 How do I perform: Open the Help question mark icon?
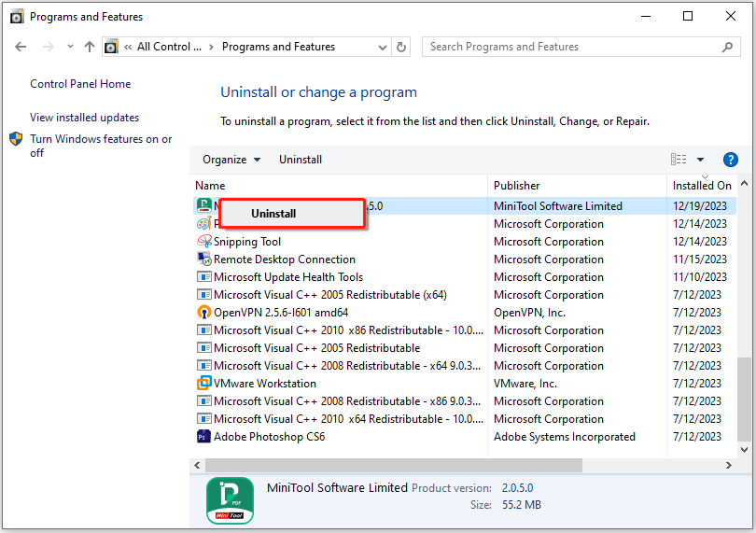731,160
